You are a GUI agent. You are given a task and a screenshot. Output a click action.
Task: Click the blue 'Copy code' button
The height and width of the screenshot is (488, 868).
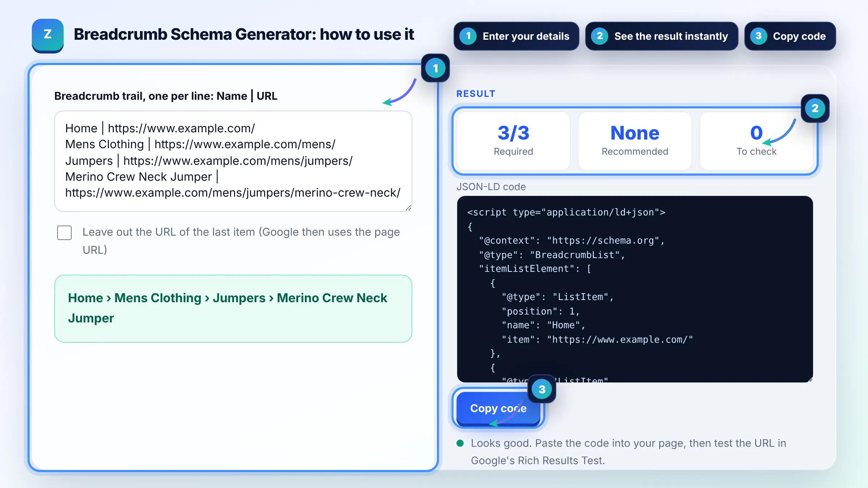[x=498, y=408]
